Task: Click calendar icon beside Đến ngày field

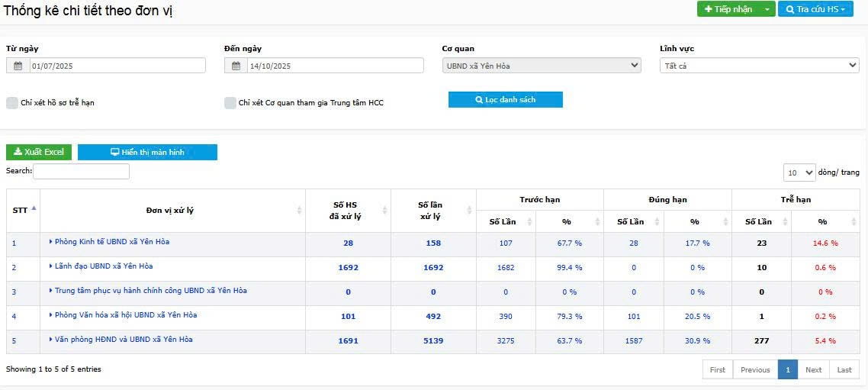Action: [236, 66]
